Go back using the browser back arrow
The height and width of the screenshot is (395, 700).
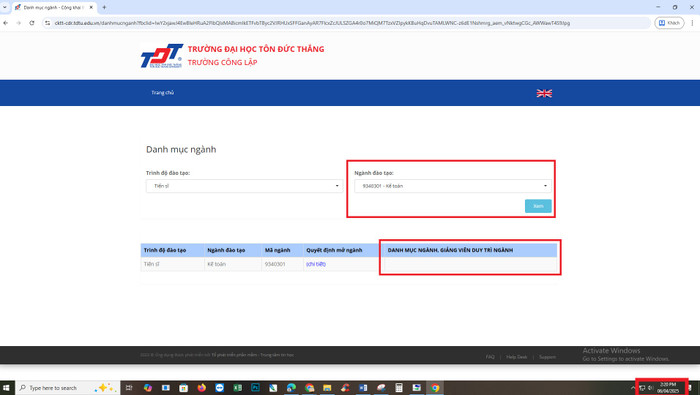[x=6, y=23]
